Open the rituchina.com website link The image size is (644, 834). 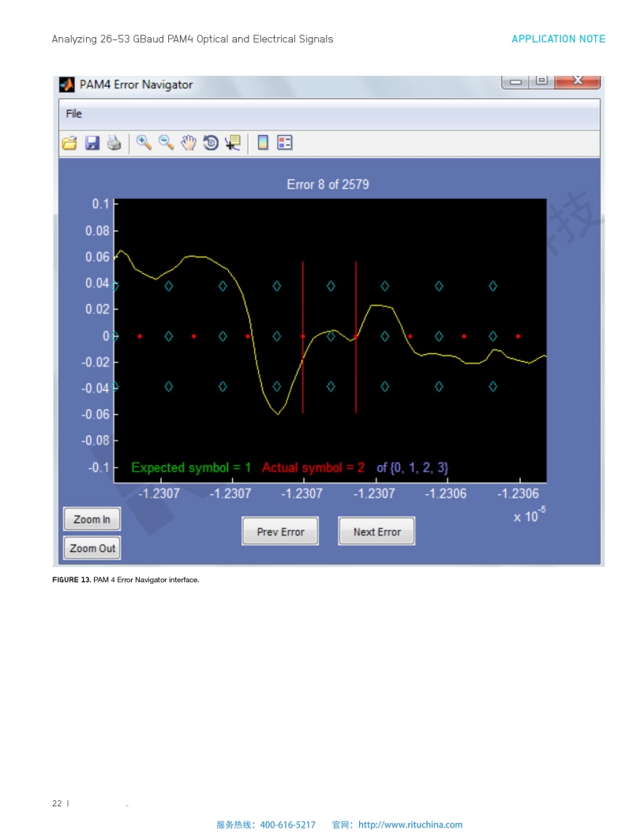(x=410, y=825)
